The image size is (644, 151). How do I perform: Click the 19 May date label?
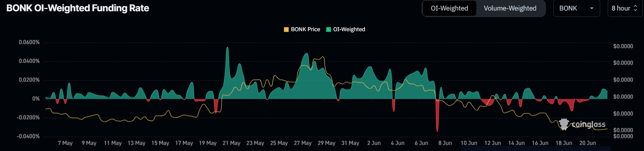click(208, 143)
